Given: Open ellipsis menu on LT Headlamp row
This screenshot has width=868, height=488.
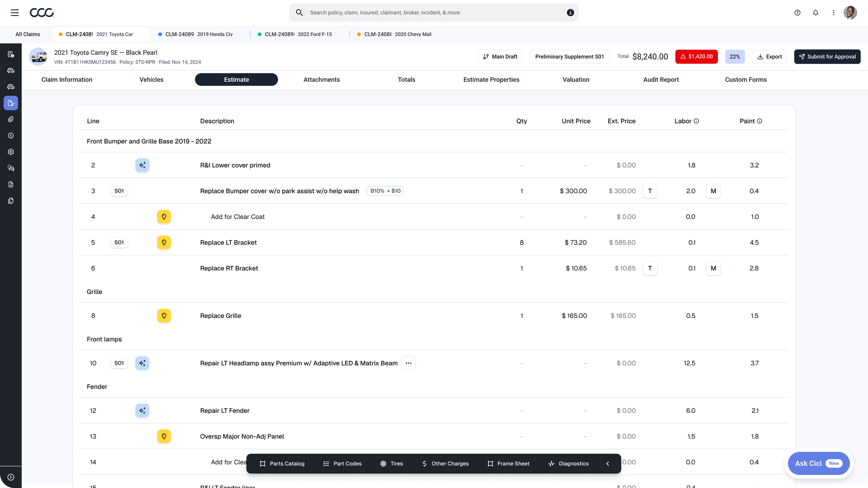Looking at the screenshot, I should [408, 363].
